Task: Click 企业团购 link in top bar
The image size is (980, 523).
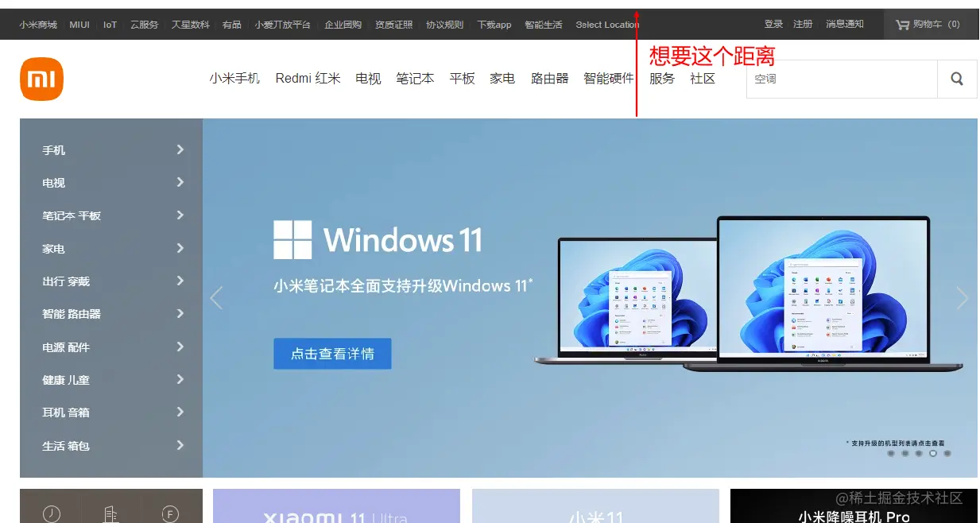Action: [x=343, y=25]
